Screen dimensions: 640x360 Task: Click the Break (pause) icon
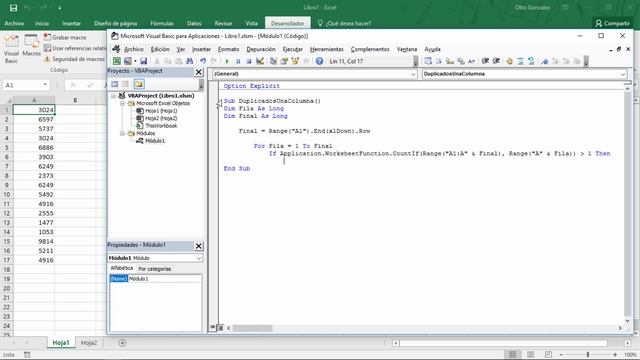pos(238,61)
